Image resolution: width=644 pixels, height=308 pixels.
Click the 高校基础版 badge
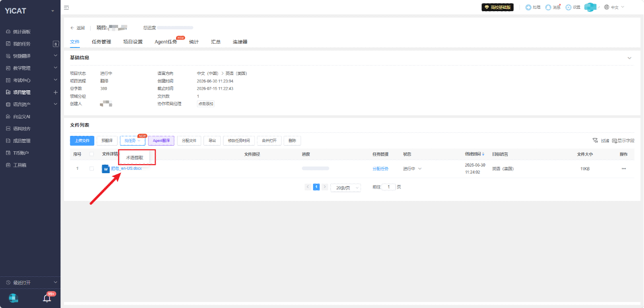[x=498, y=7]
